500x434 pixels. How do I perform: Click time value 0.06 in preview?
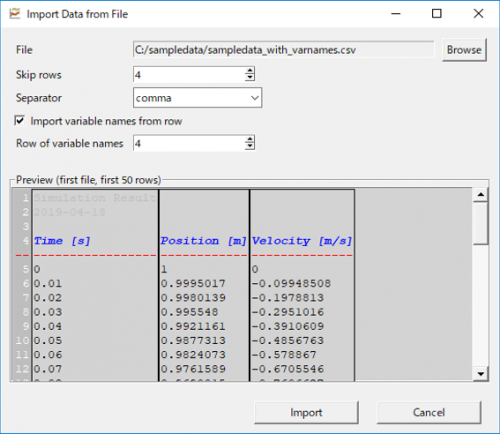coord(48,355)
